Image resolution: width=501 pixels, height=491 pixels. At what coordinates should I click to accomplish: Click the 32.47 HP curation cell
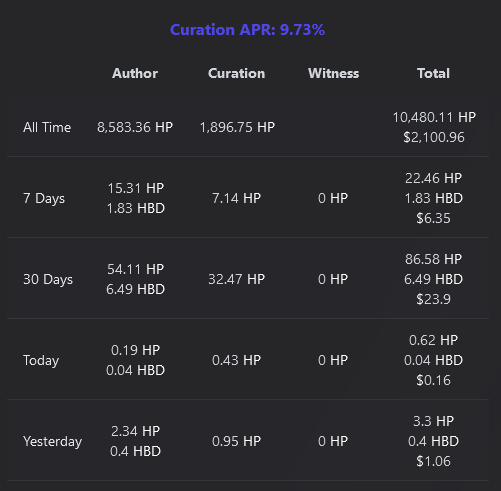[236, 279]
